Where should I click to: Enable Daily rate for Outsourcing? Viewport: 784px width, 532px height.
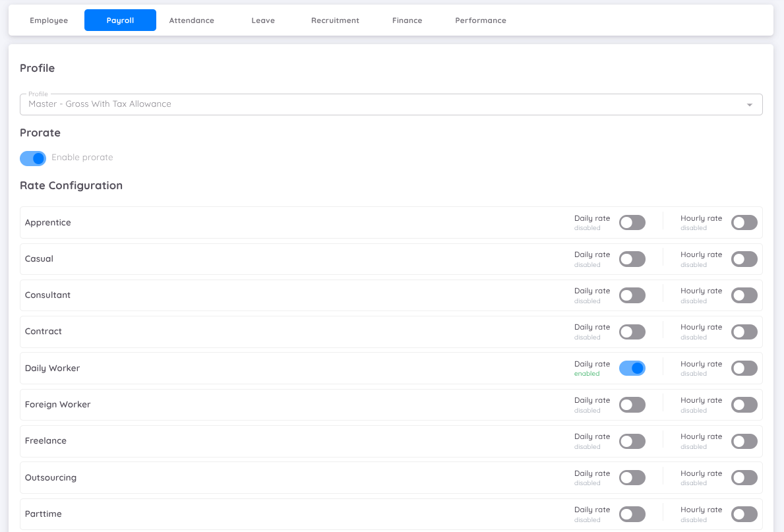(632, 478)
